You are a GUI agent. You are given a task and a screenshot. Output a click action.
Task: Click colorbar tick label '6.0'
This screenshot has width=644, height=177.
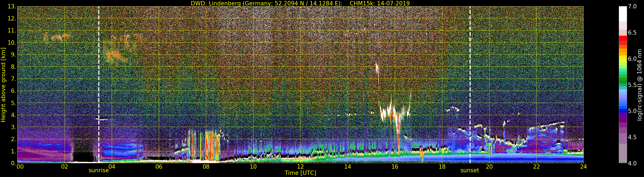[x=632, y=59]
